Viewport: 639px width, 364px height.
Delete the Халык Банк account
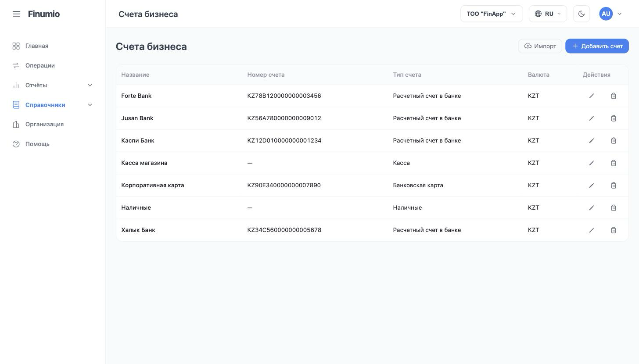click(x=614, y=230)
